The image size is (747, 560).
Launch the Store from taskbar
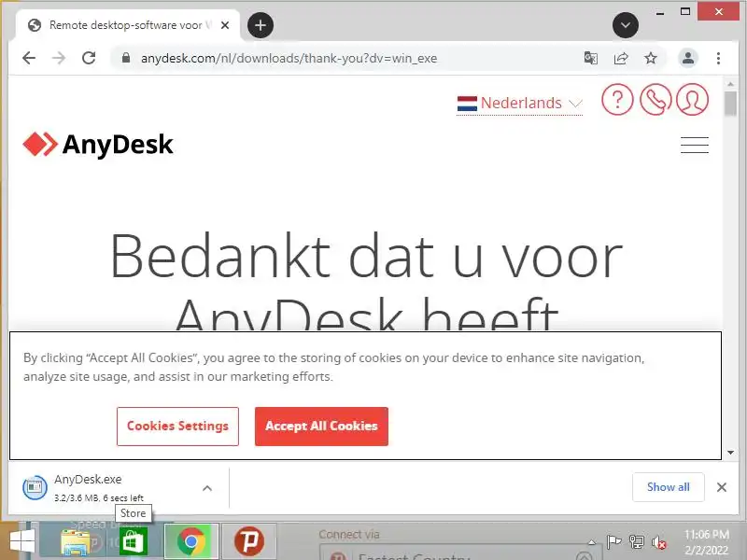coord(134,542)
